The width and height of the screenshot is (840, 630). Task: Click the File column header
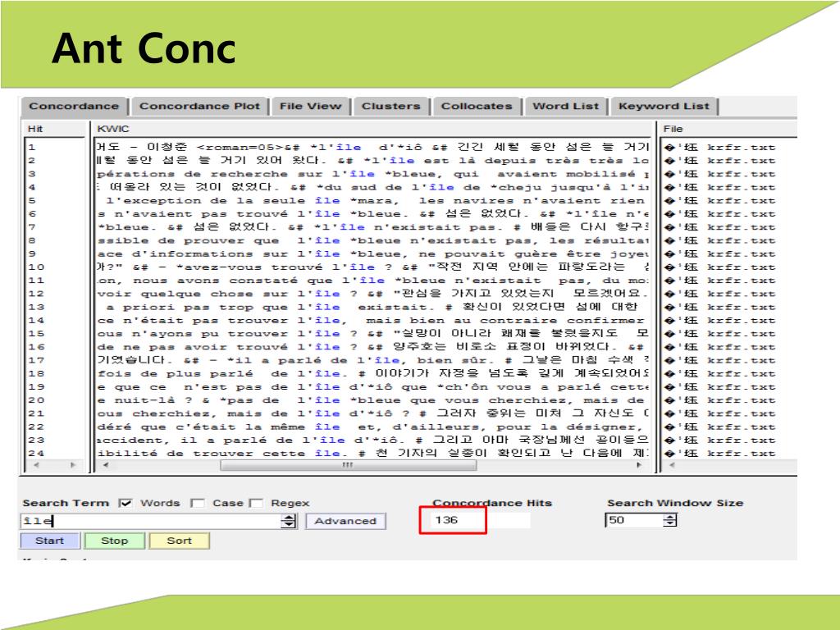point(728,129)
